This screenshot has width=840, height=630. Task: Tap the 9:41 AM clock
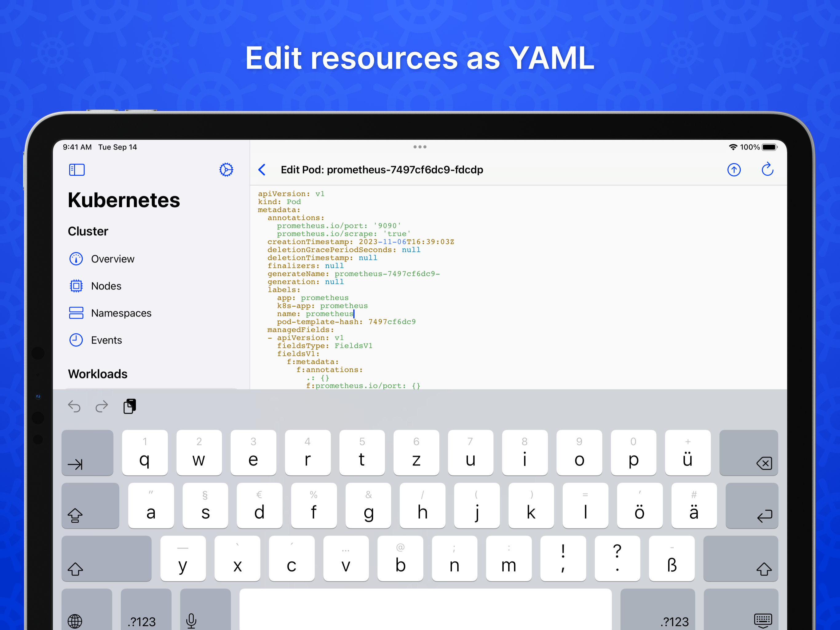click(x=77, y=147)
